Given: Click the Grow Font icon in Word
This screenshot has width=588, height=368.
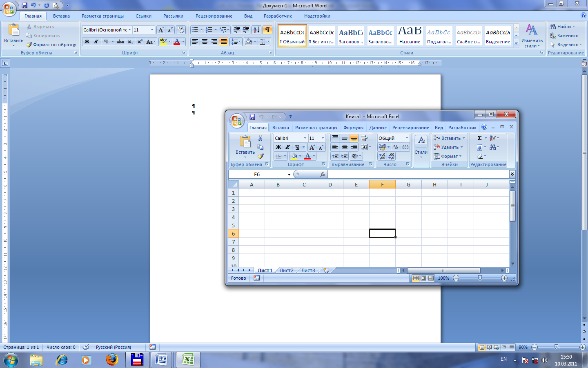Looking at the screenshot, I should (x=161, y=30).
